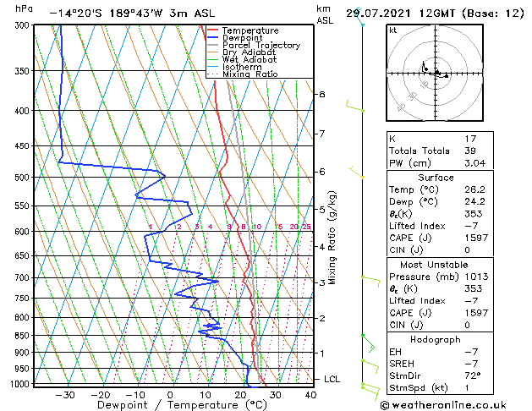This screenshot has width=532, height=411.
Task: Click the yellow wind barb at 500 hPa
Action: pos(357,172)
